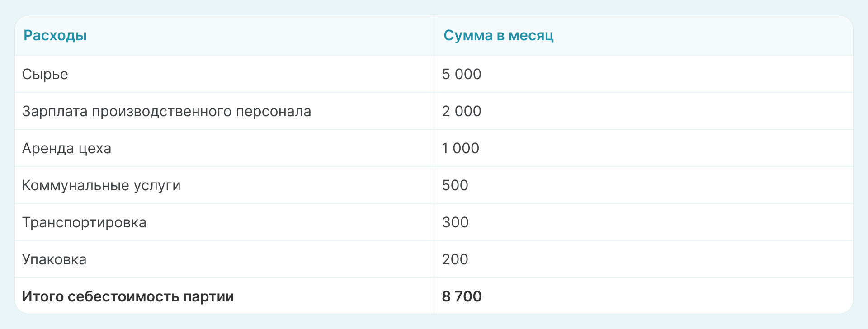The image size is (868, 329).
Task: Select the Транспортировка expense cell
Action: click(x=84, y=222)
